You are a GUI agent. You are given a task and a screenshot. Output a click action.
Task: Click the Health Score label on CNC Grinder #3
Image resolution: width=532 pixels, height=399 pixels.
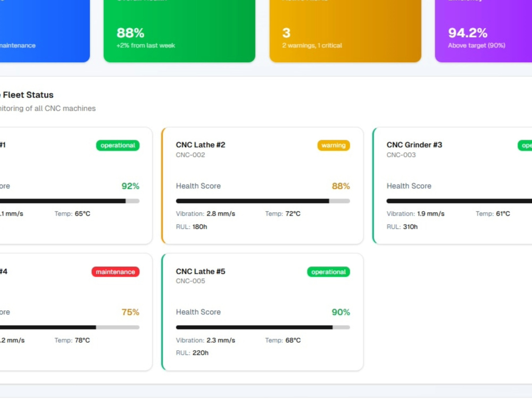click(409, 186)
